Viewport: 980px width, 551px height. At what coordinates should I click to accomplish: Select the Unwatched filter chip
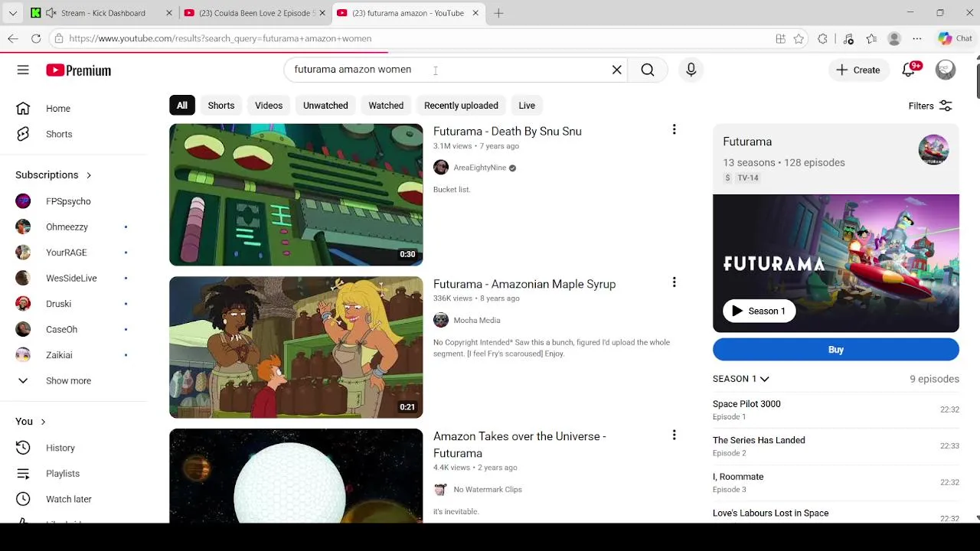point(325,106)
